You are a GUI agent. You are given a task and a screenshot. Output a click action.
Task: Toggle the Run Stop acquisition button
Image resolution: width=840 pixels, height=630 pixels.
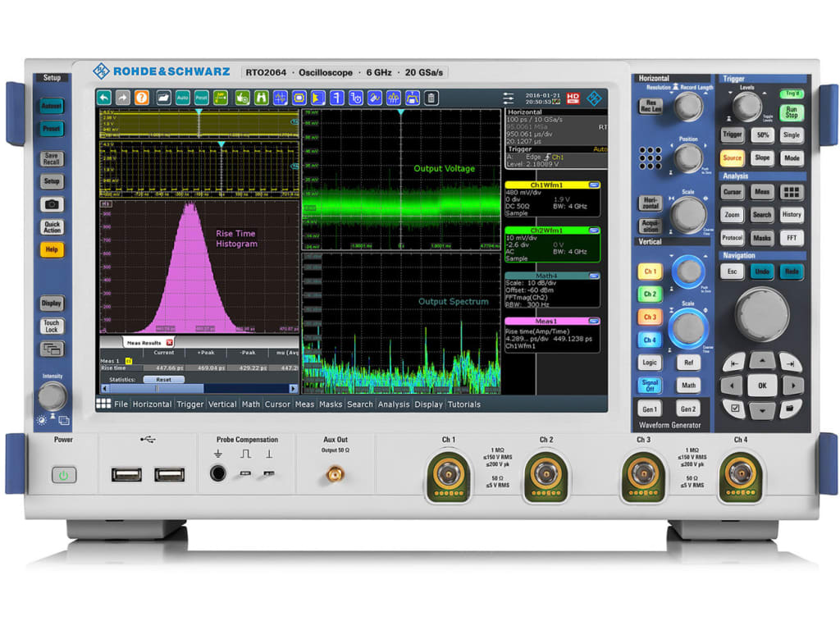(791, 112)
